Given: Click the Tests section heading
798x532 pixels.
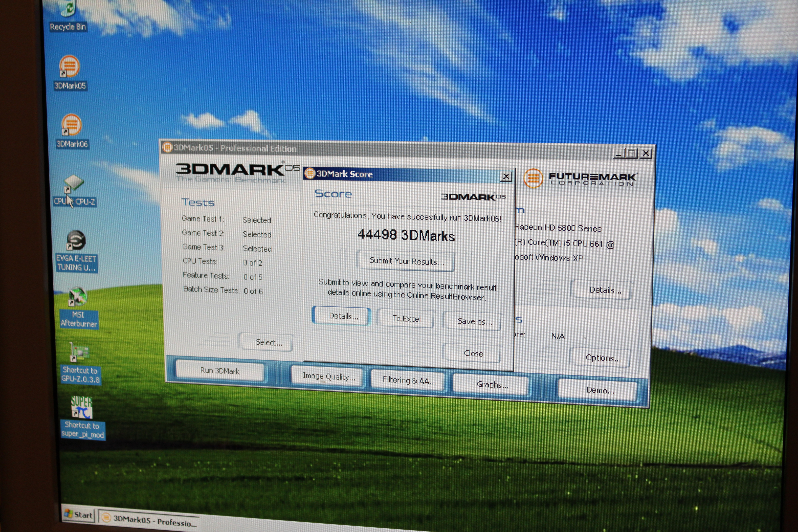Looking at the screenshot, I should (x=198, y=203).
